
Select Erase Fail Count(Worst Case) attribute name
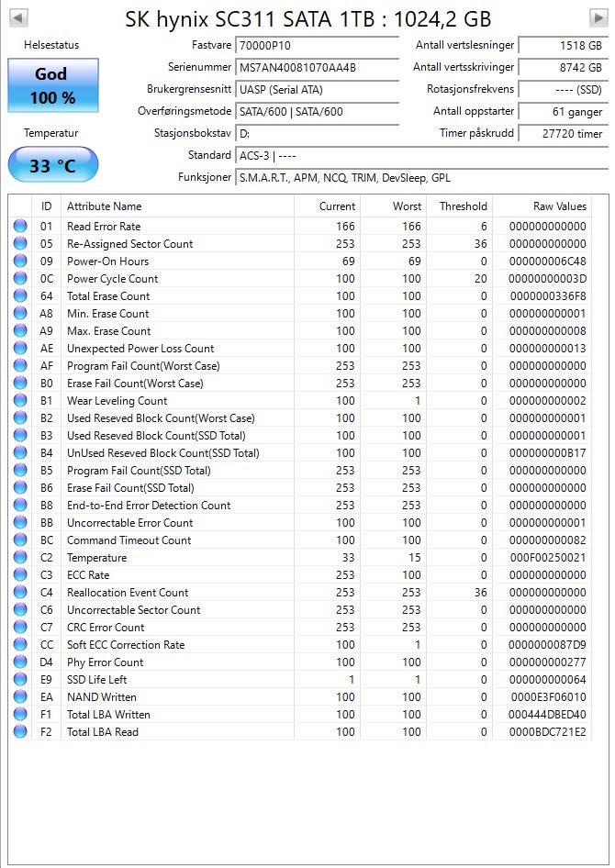135,383
